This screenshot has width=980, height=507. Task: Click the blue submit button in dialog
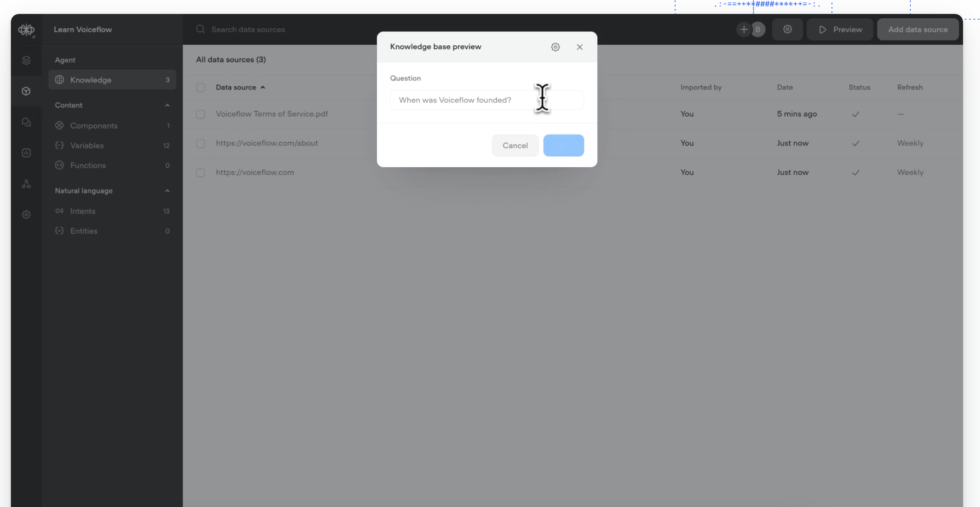point(564,145)
